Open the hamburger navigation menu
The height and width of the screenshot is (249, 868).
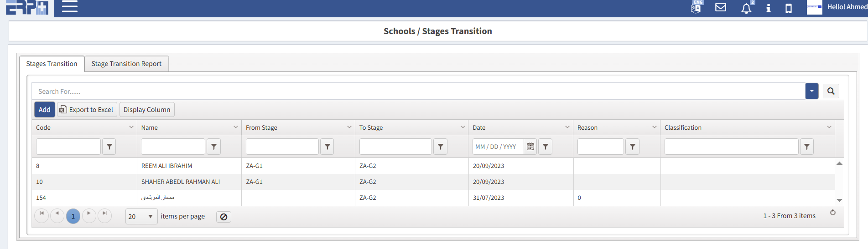tap(69, 7)
